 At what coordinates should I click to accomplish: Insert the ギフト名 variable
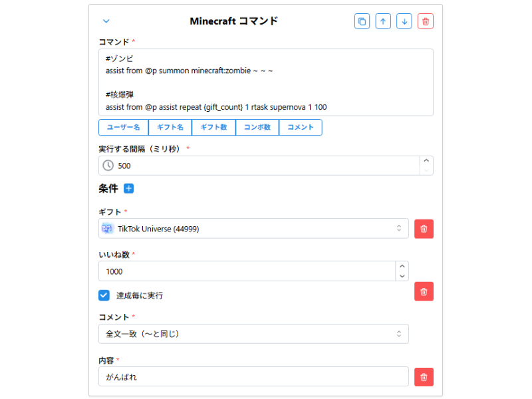click(170, 127)
